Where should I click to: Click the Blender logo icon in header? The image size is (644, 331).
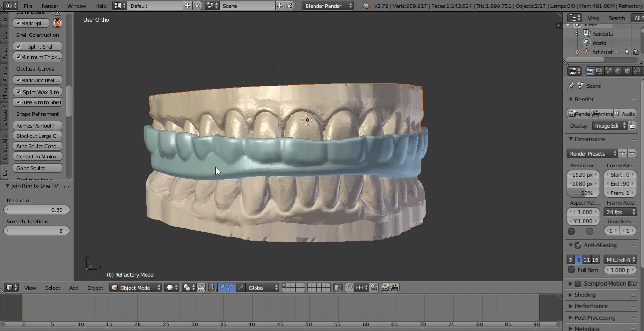366,6
